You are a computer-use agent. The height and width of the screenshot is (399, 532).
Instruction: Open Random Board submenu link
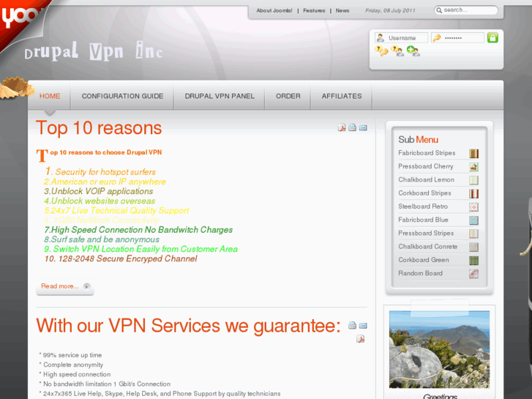(420, 273)
